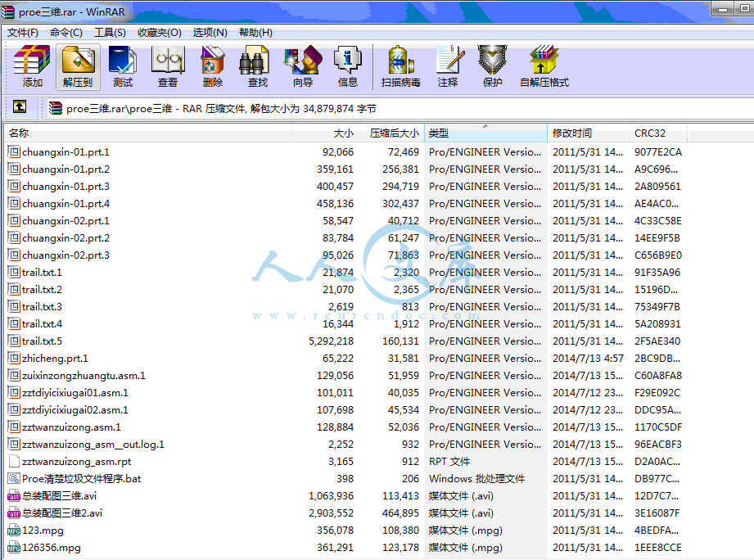Click 自解压格式 (SFX) toolbar icon
The width and height of the screenshot is (754, 560).
pos(544,67)
